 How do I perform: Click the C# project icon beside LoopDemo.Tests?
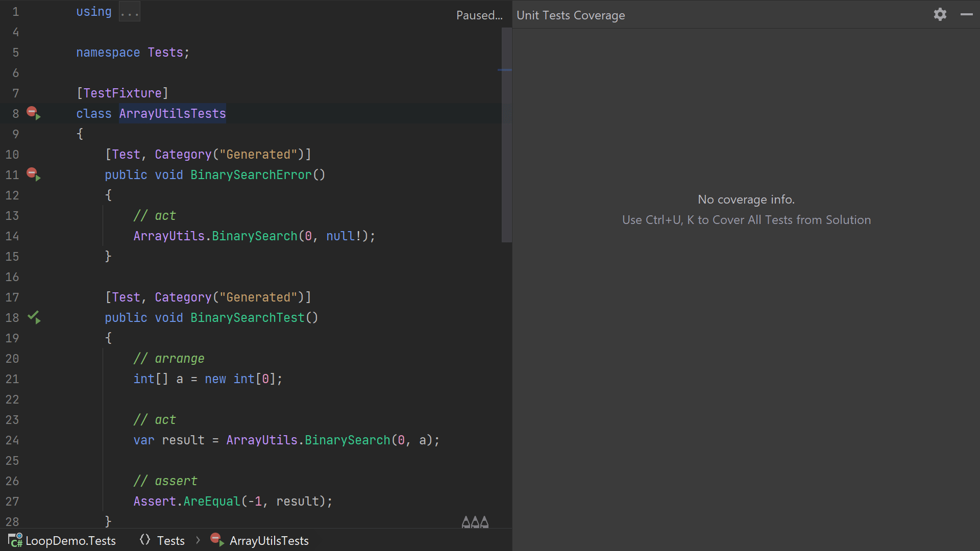(x=15, y=540)
